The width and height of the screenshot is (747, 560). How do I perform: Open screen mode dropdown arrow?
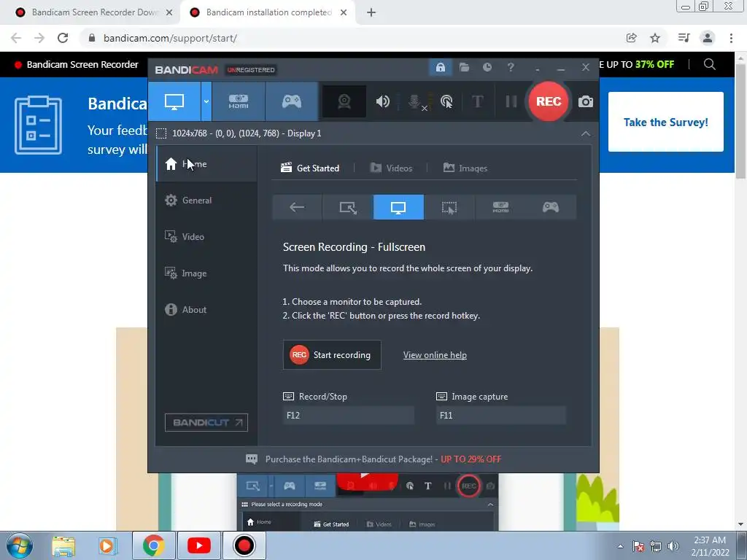point(206,101)
